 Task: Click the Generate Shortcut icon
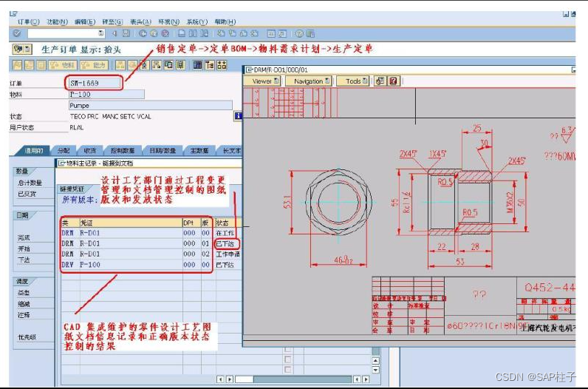point(282,34)
